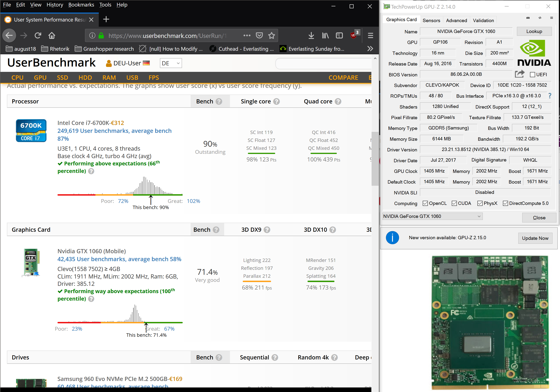
Task: Click the Update Now button
Action: point(535,238)
